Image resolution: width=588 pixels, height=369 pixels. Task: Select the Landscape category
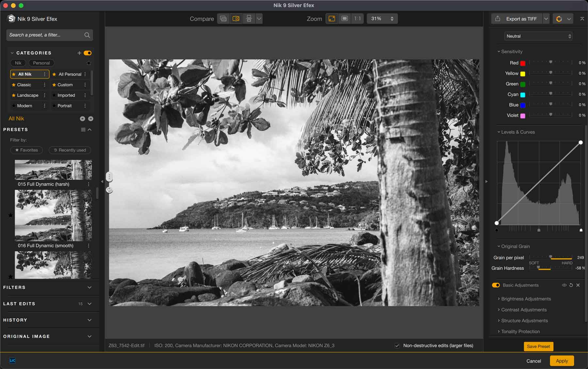point(27,95)
